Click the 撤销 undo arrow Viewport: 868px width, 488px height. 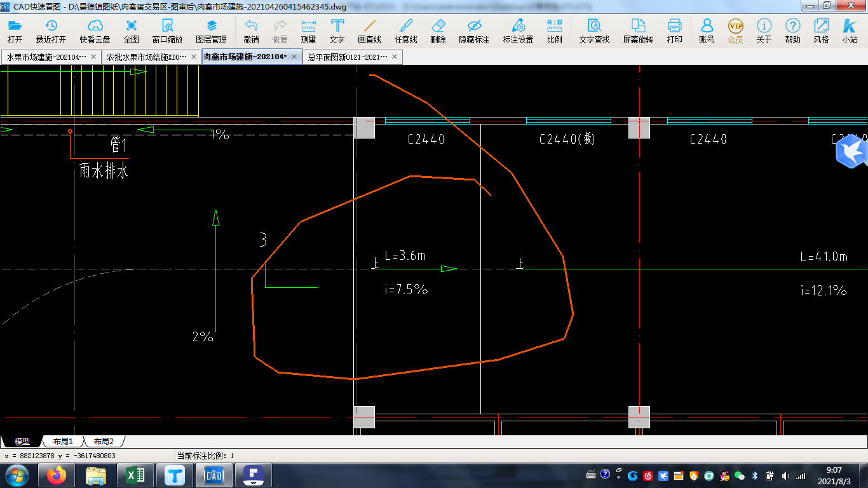pos(251,30)
